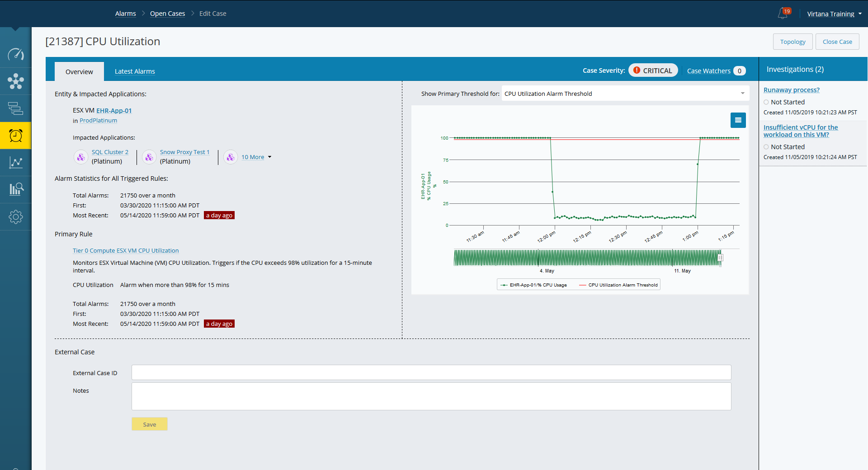Click the Case Watchers count badge
The image size is (868, 470).
pyautogui.click(x=740, y=71)
